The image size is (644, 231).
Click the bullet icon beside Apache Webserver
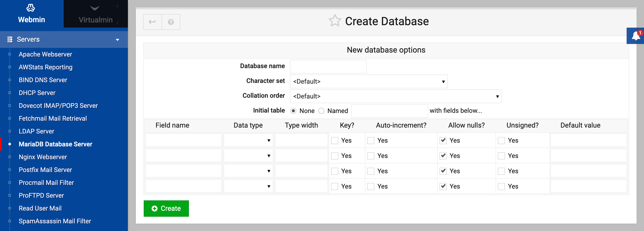10,55
